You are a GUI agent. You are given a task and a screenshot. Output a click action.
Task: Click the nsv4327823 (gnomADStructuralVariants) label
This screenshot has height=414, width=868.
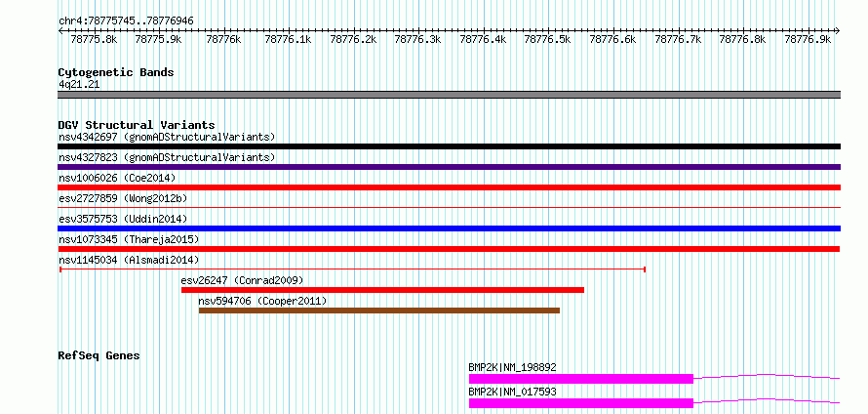click(x=167, y=157)
